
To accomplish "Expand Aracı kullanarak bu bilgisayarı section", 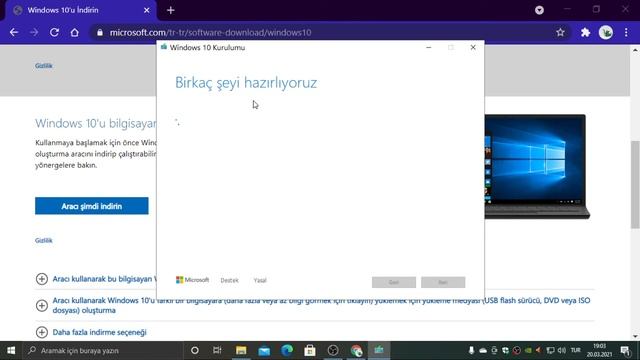I will pyautogui.click(x=42, y=279).
